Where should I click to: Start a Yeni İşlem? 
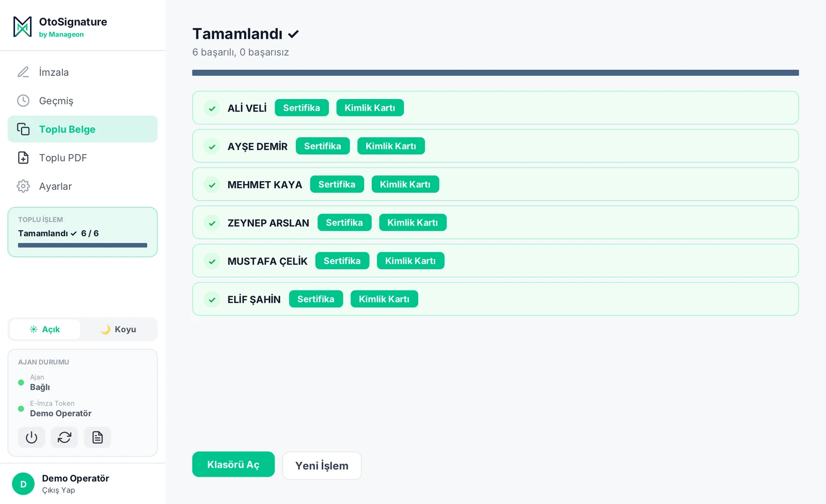pyautogui.click(x=322, y=466)
